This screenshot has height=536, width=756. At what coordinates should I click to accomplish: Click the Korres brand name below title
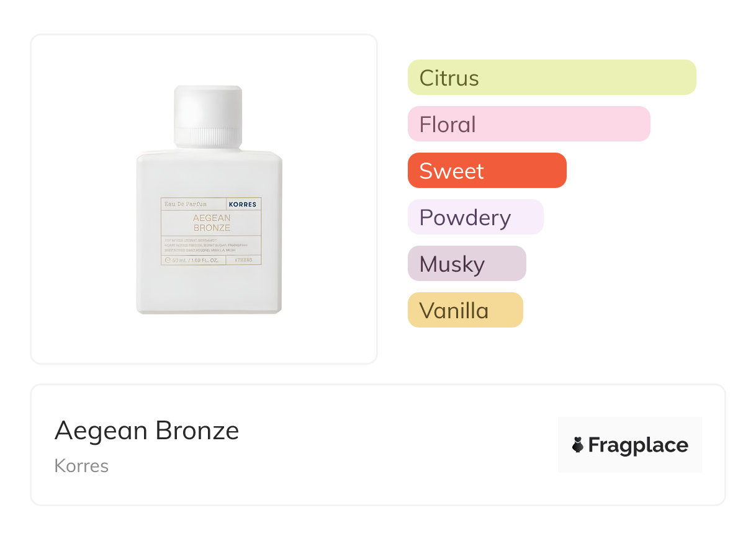pos(81,466)
